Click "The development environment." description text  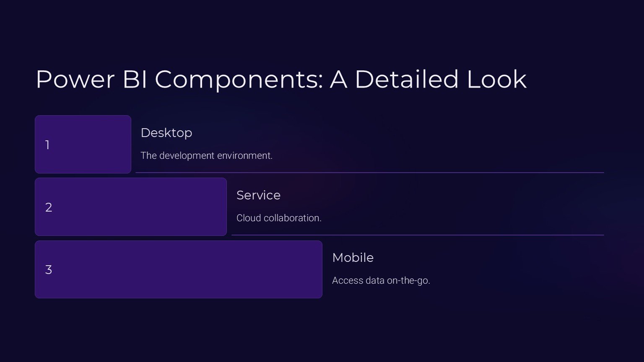tap(207, 155)
